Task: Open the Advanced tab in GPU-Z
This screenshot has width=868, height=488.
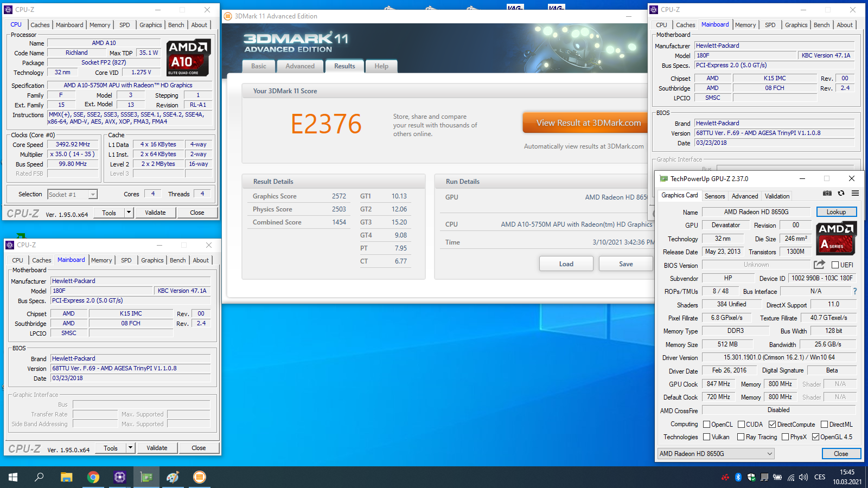Action: point(745,196)
